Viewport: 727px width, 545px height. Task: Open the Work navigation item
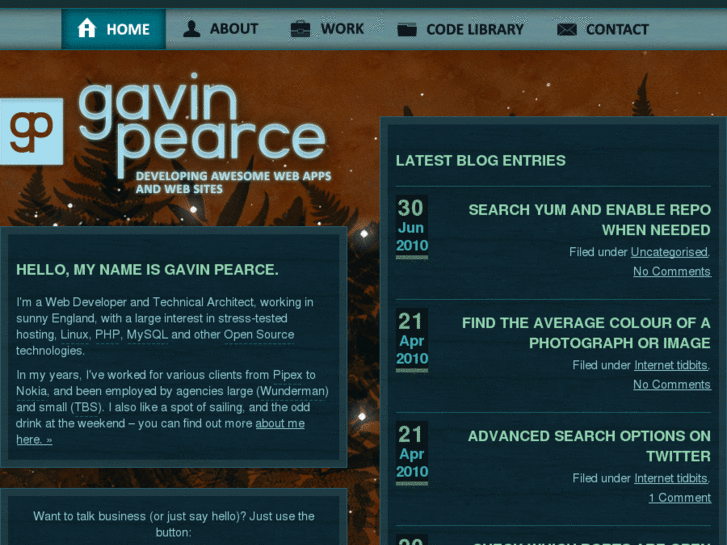click(x=327, y=29)
